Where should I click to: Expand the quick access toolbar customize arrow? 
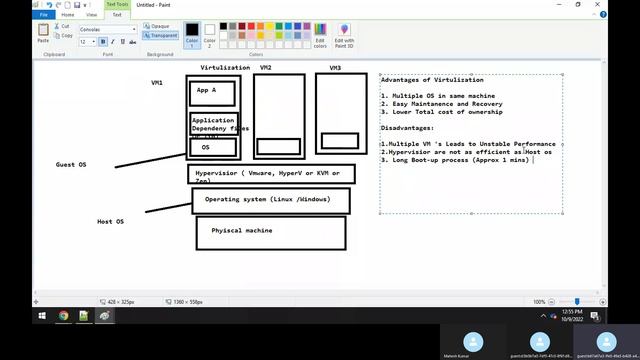tap(85, 5)
